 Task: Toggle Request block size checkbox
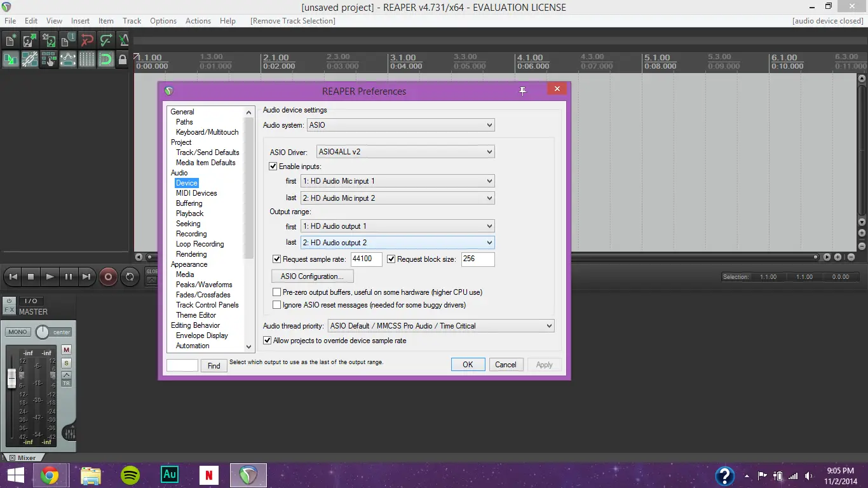(391, 259)
